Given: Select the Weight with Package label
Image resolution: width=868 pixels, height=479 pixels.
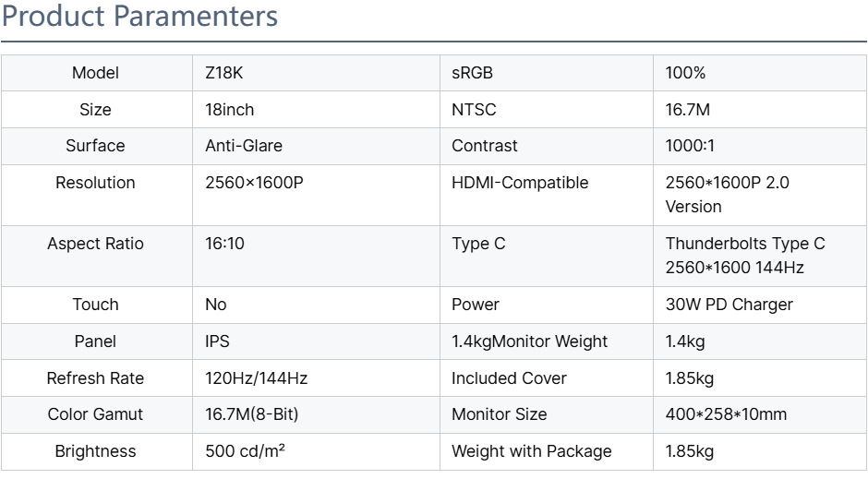Looking at the screenshot, I should point(531,451).
